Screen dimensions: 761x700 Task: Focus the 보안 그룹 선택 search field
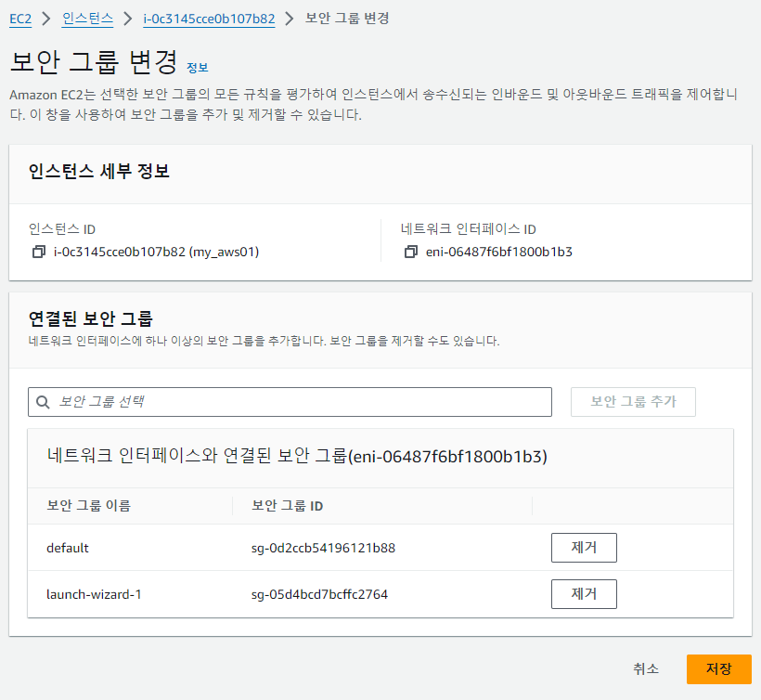[290, 402]
